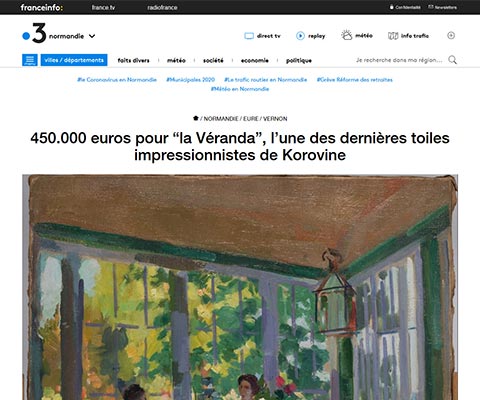Click the replay play-circle icon

click(300, 36)
